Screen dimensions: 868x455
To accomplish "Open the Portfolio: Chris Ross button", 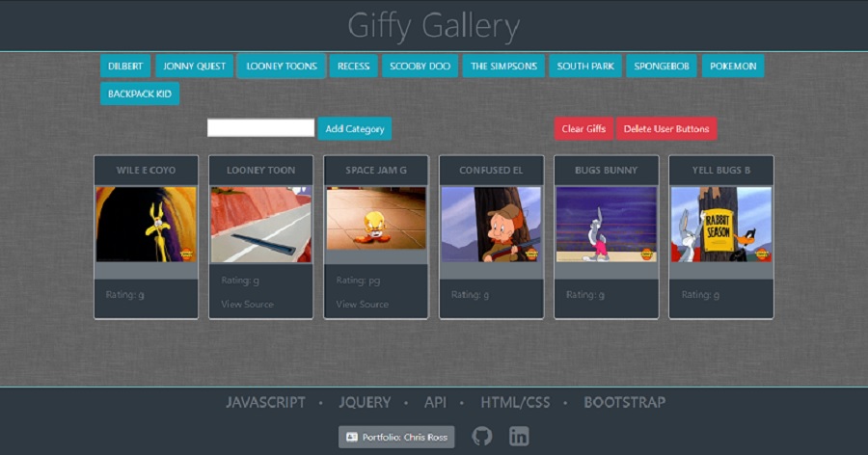I will tap(396, 437).
